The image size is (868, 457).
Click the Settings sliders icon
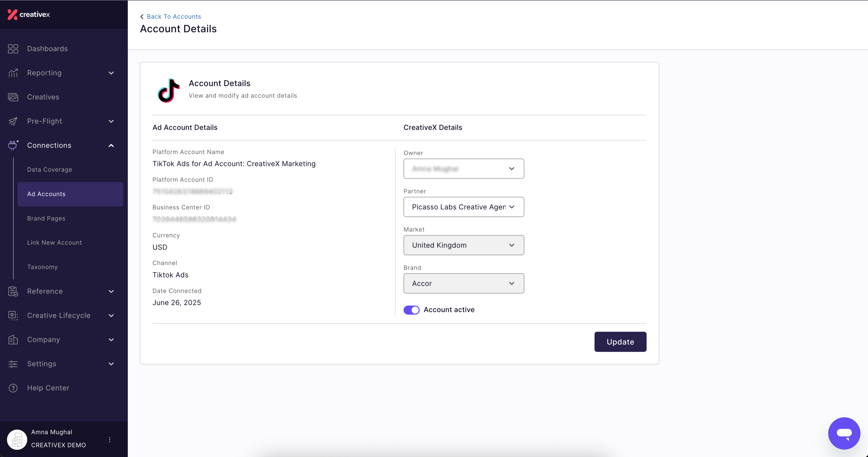pyautogui.click(x=13, y=364)
